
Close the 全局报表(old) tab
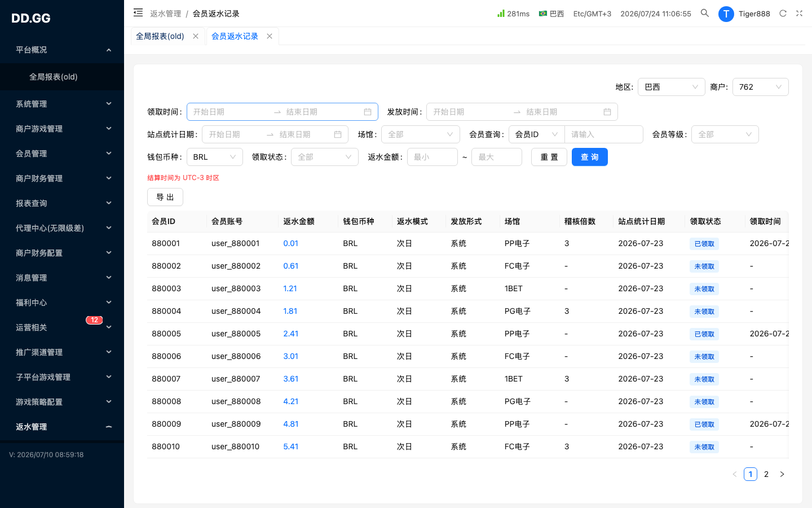[196, 36]
